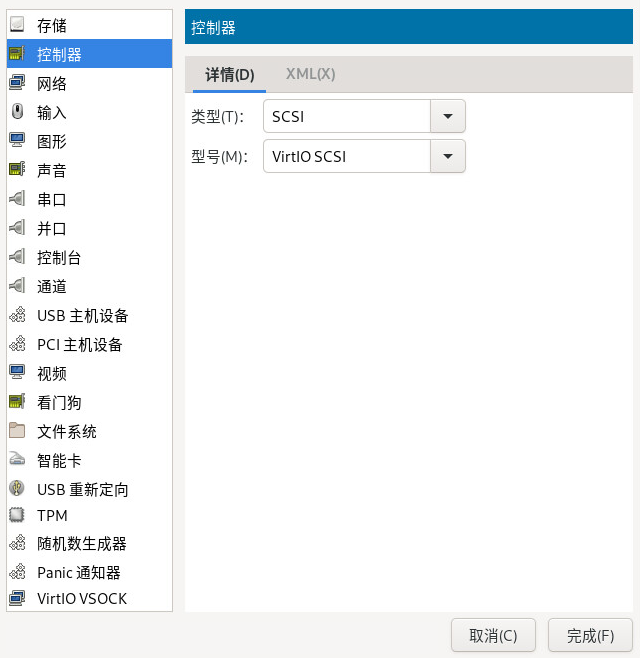The width and height of the screenshot is (640, 658).
Task: Select the Network (网络) icon in sidebar
Action: [x=17, y=83]
